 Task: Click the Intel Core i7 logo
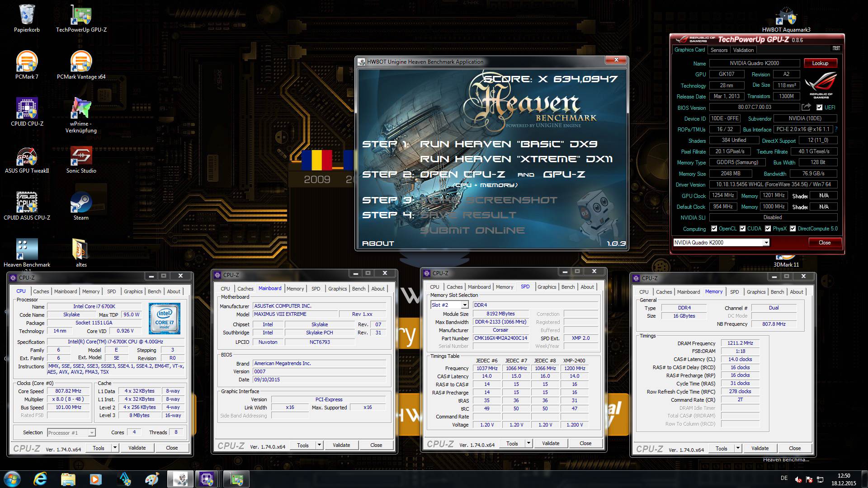click(165, 319)
